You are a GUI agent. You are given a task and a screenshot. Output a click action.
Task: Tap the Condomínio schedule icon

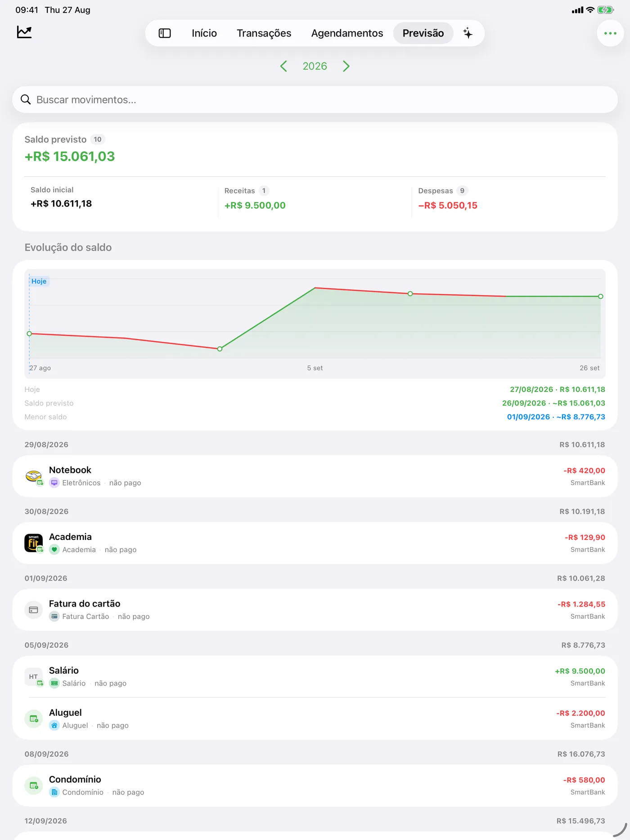[x=34, y=786]
